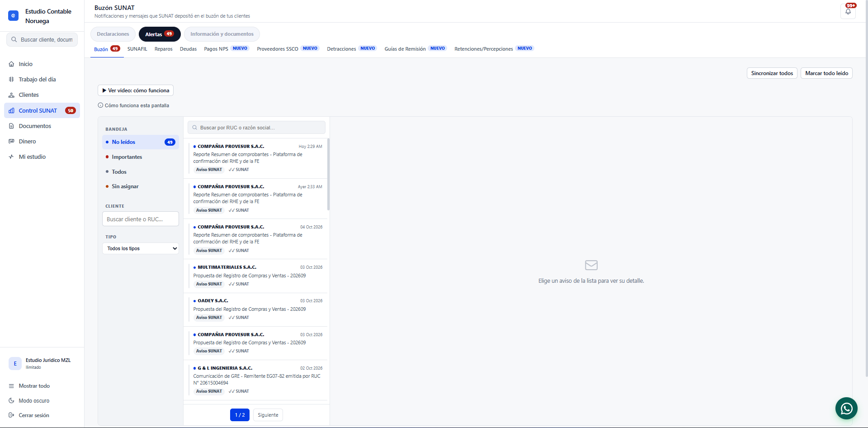Click the message list scrollbar

pos(328,174)
